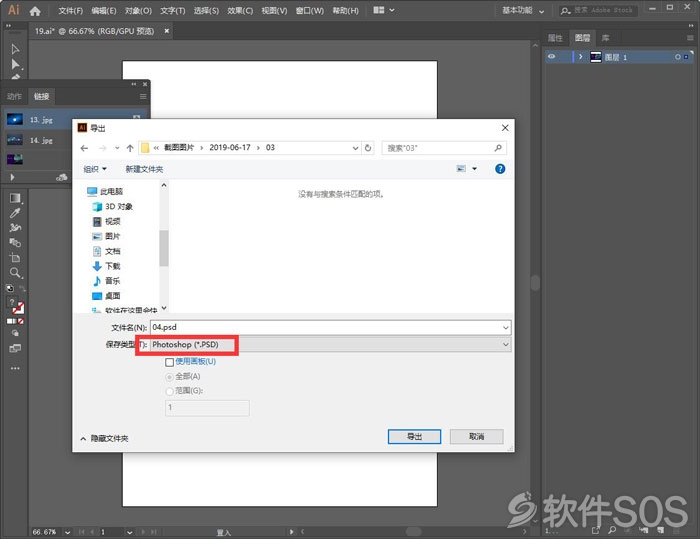Click the file name input field
The image size is (700, 539).
tap(330, 327)
